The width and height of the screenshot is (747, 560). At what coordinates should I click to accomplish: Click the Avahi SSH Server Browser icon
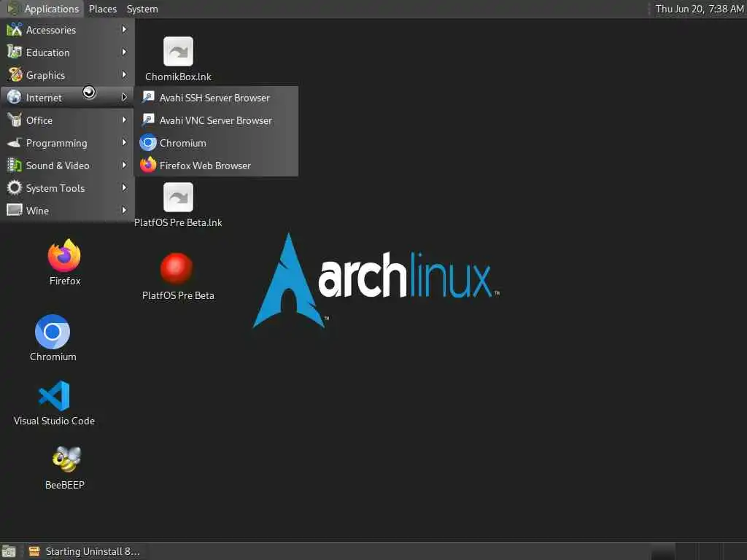[x=148, y=97]
